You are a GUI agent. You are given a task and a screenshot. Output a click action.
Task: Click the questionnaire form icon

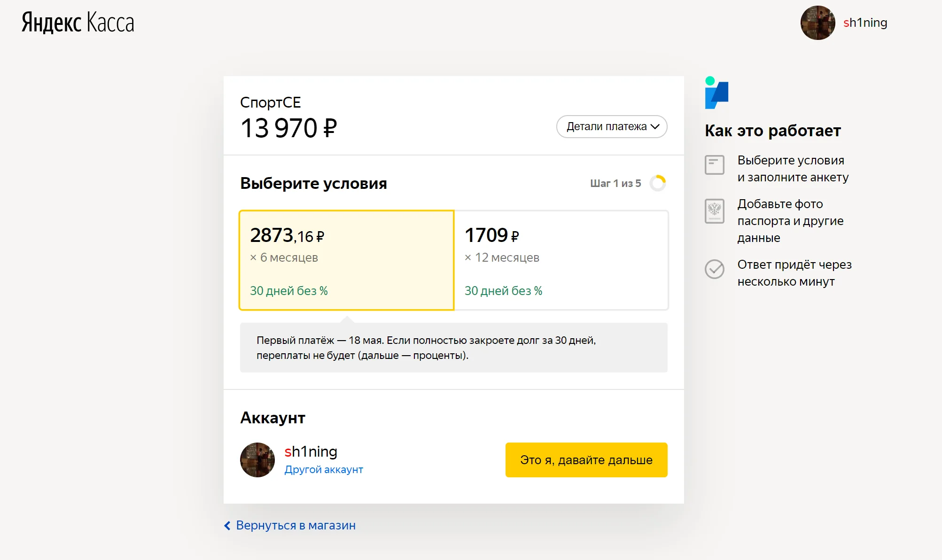715,165
